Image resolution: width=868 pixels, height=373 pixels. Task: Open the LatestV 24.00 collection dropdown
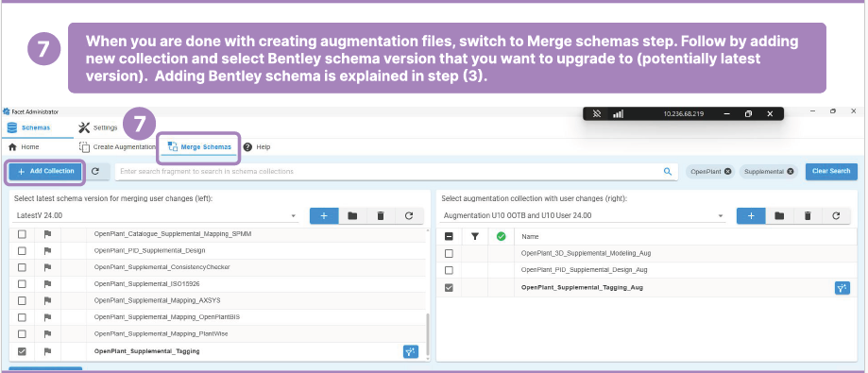[156, 216]
